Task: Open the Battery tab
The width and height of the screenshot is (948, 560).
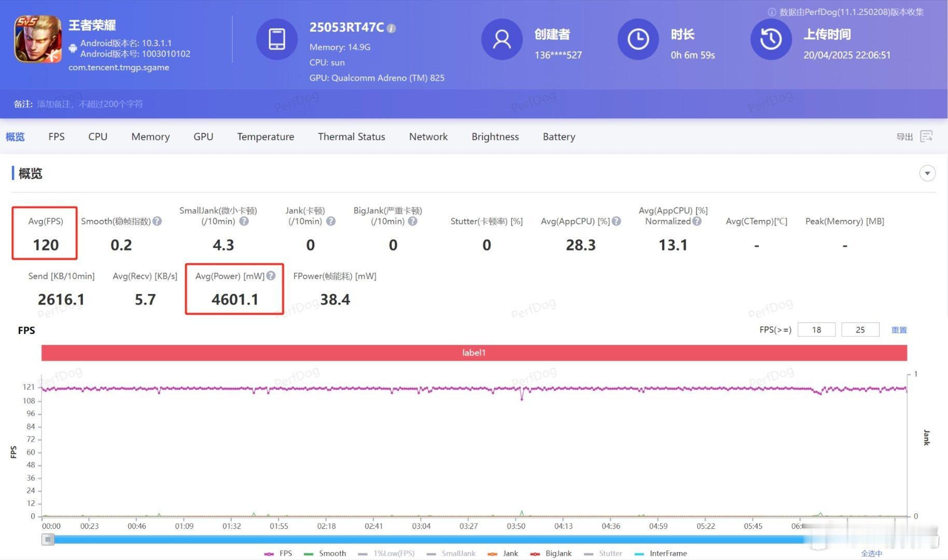Action: [x=559, y=136]
